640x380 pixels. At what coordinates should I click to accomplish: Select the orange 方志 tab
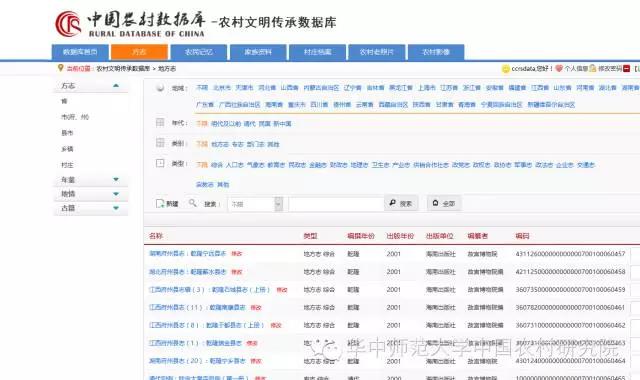(139, 52)
